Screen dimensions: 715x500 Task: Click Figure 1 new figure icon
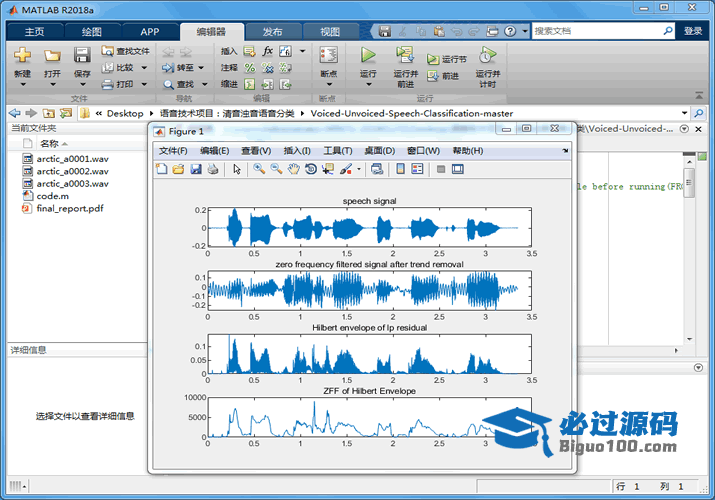pos(162,169)
